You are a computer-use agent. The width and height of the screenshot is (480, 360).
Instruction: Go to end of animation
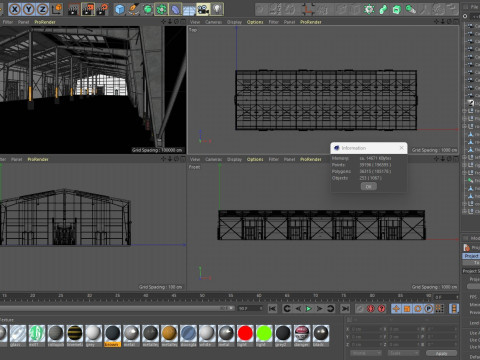[345, 309]
